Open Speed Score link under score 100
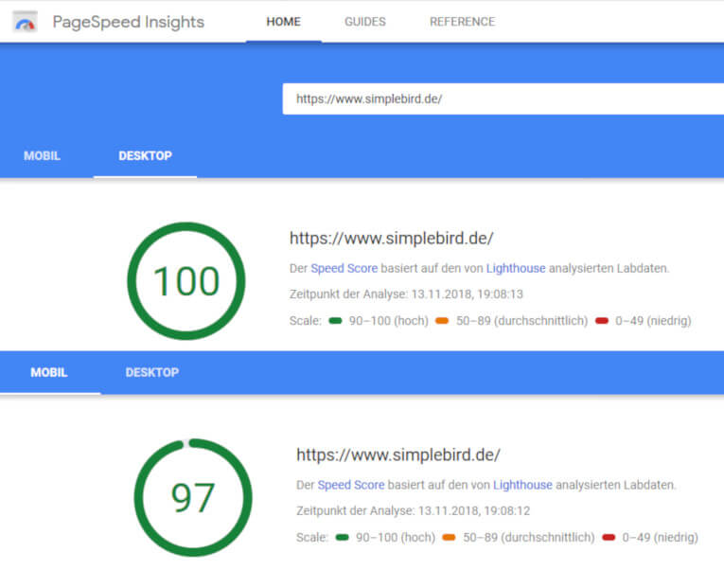The height and width of the screenshot is (588, 724). pos(344,268)
